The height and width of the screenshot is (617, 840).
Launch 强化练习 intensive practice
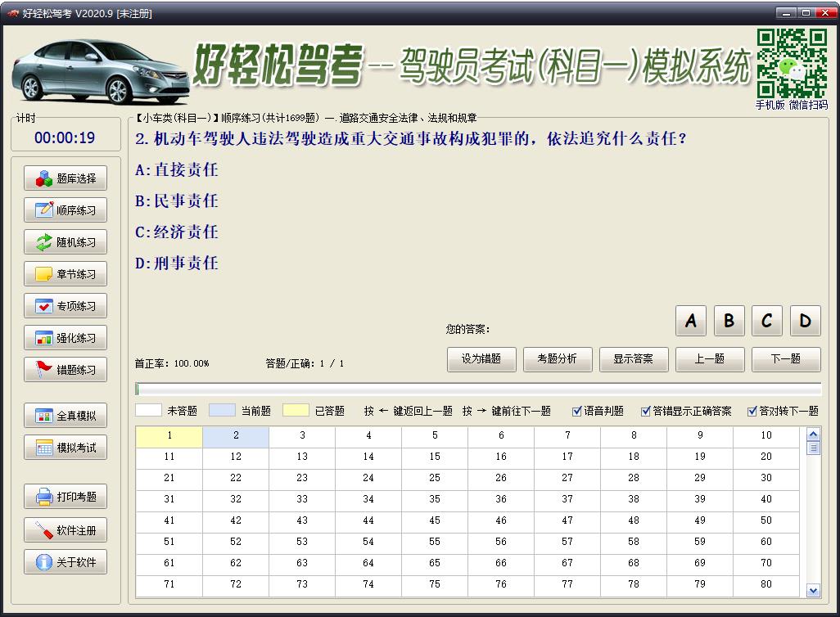pos(65,338)
